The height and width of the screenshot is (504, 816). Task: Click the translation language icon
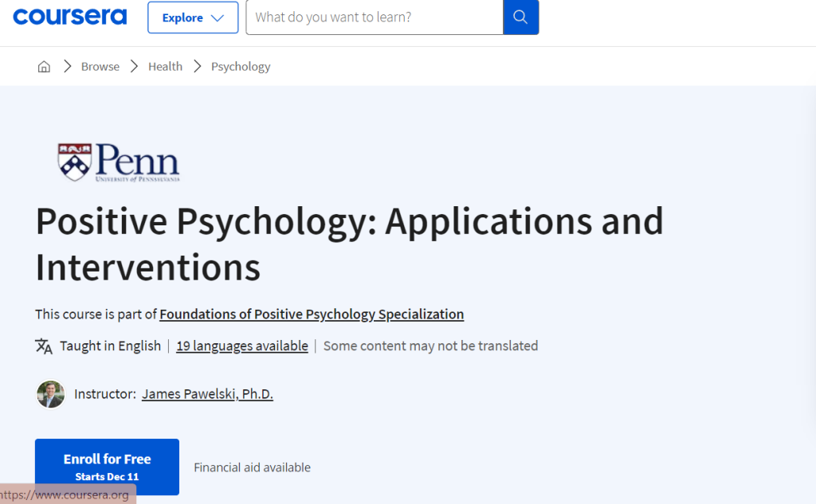[44, 346]
